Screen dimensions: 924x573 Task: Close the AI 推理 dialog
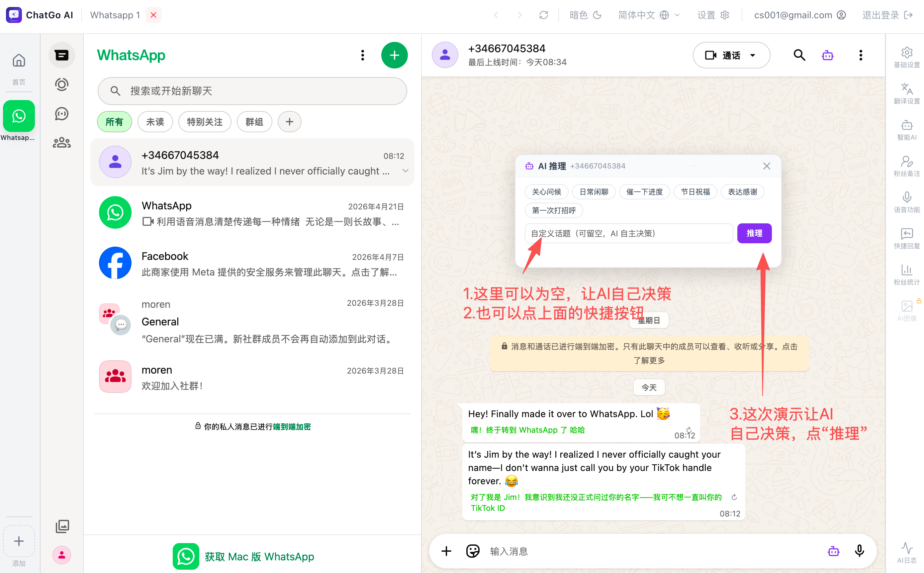(x=767, y=166)
